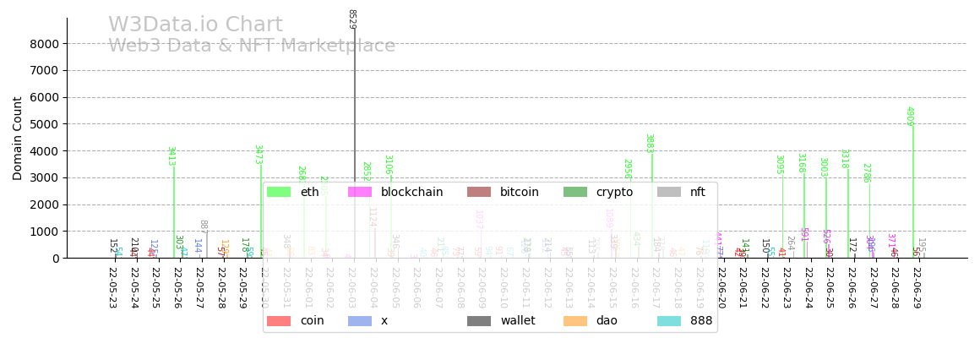
Task: Click the gray nft legend swatch
Action: click(x=669, y=193)
